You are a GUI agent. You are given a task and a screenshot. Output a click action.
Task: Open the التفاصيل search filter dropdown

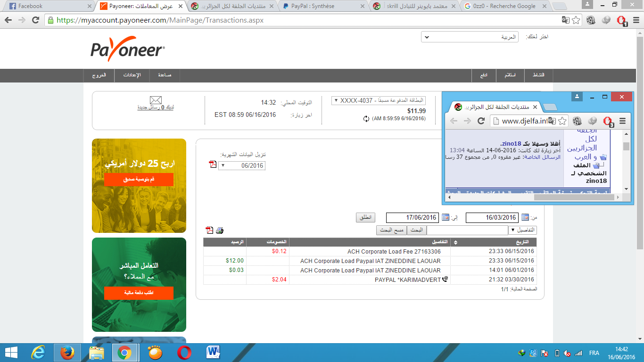pos(523,230)
